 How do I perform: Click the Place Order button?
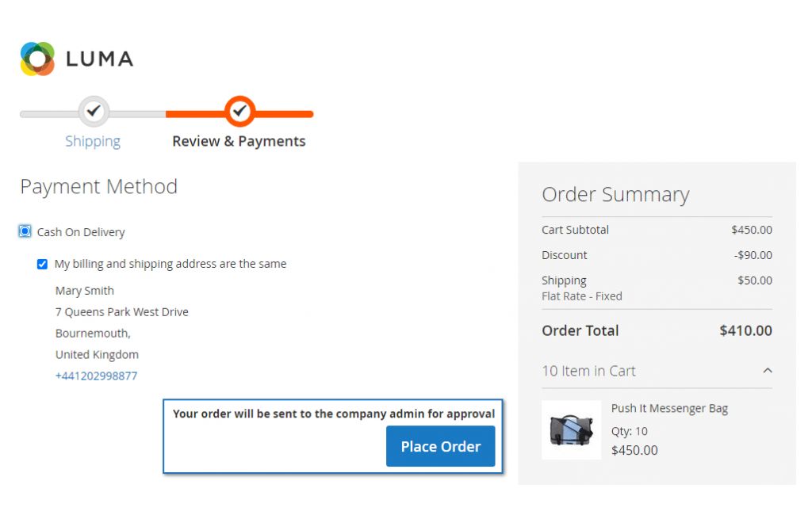441,446
